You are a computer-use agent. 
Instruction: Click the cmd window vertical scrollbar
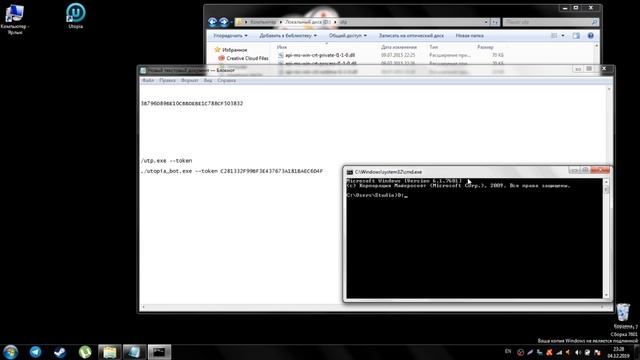[606, 238]
